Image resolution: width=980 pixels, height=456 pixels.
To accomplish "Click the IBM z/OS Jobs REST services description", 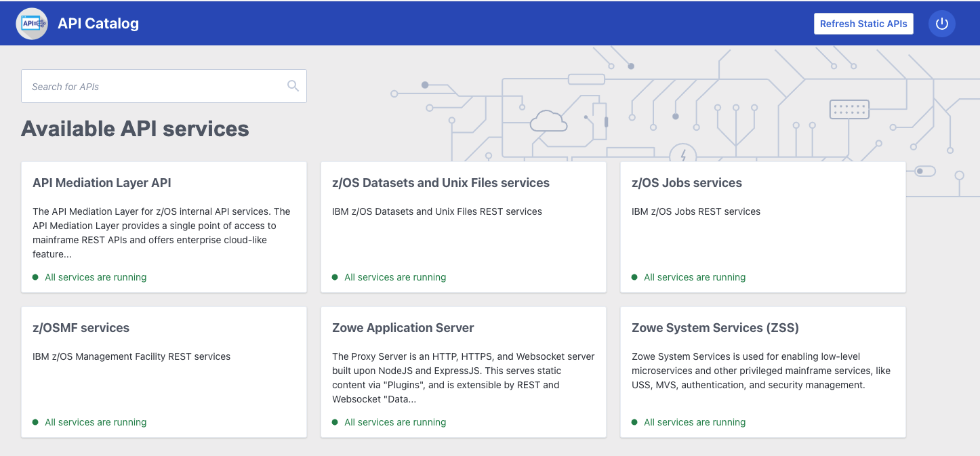I will pos(695,211).
